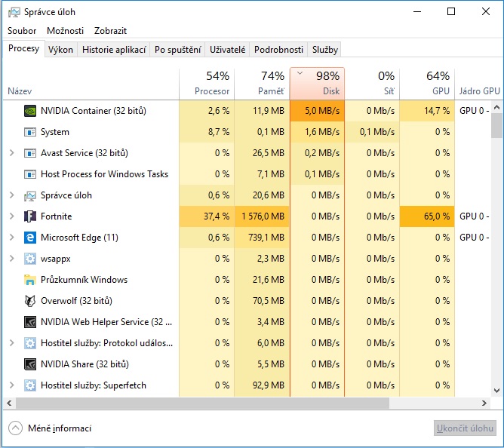The image size is (504, 448).
Task: Select the Overwolf process icon
Action: pyautogui.click(x=30, y=301)
